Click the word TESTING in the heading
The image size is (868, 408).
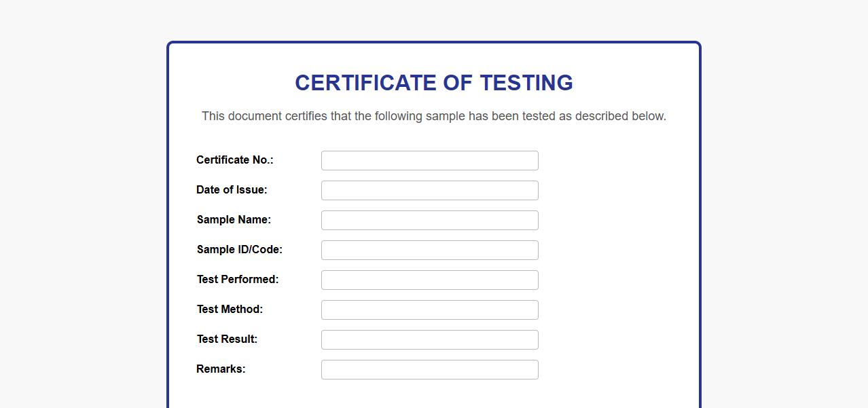pos(526,83)
